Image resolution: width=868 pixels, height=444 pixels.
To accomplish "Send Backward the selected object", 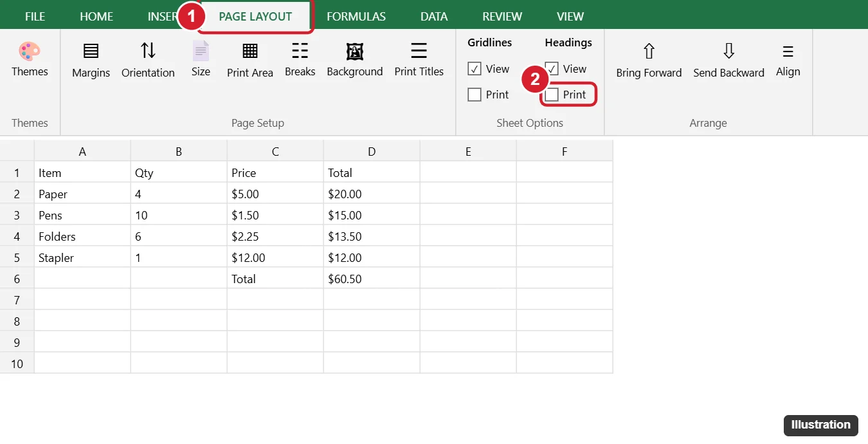I will (728, 60).
